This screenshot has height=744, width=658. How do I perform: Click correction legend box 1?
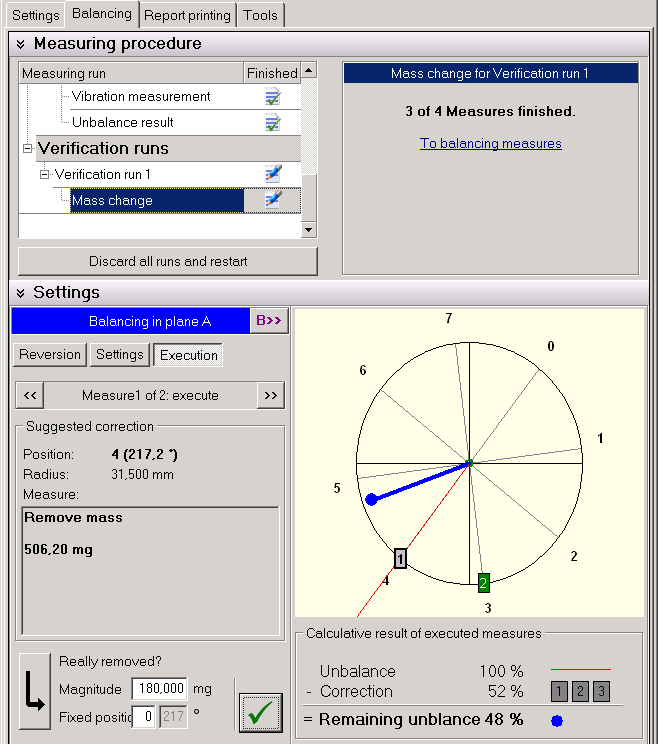click(559, 691)
